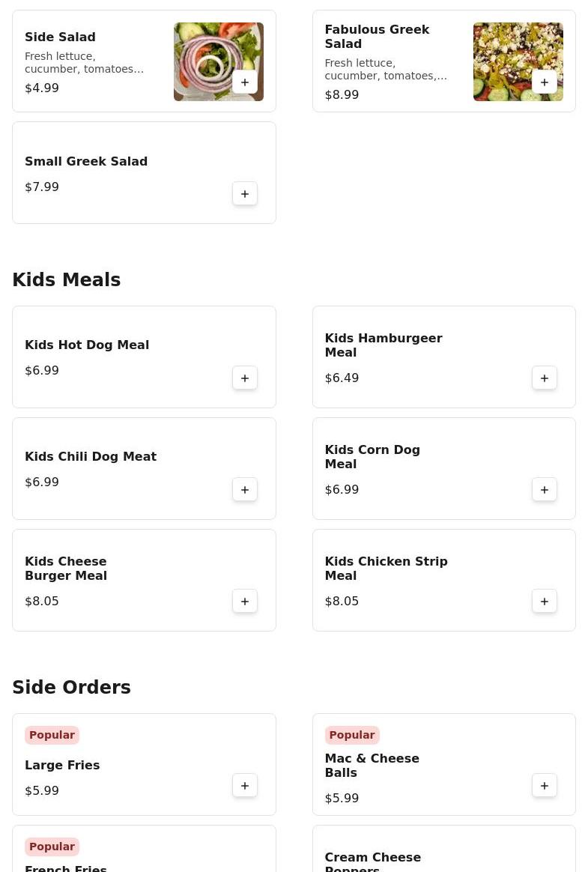Add Fabulous Greek Salad with plus icon
Image resolution: width=588 pixels, height=872 pixels.
545,82
